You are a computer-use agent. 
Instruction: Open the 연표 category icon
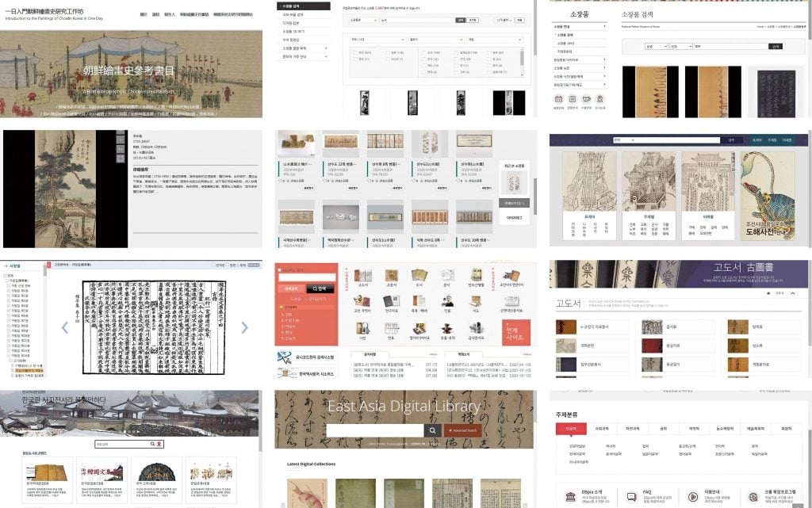pyautogui.click(x=392, y=328)
